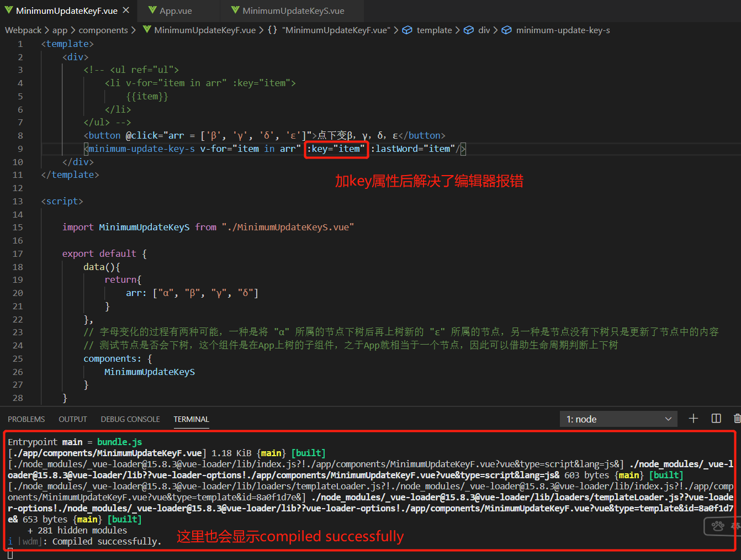
Task: Select the TERMINAL panel tab
Action: click(191, 419)
